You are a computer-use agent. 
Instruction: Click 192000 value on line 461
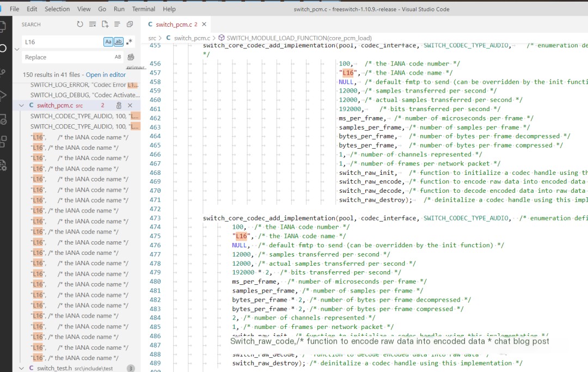click(x=350, y=109)
